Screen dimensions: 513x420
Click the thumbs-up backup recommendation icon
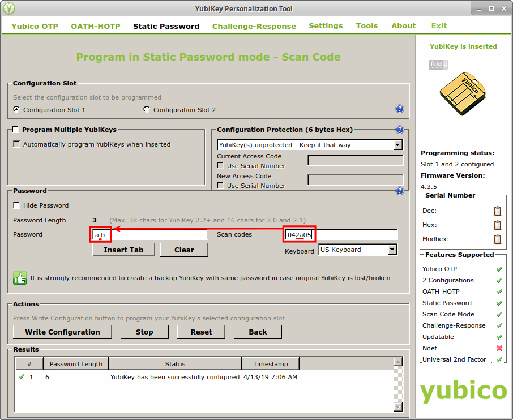20,278
